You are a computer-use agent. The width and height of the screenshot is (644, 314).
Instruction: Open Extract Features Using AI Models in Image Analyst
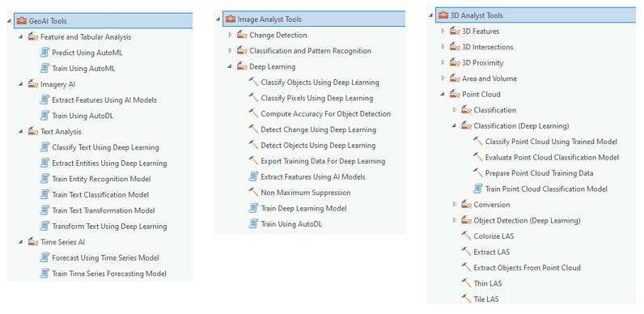point(313,176)
